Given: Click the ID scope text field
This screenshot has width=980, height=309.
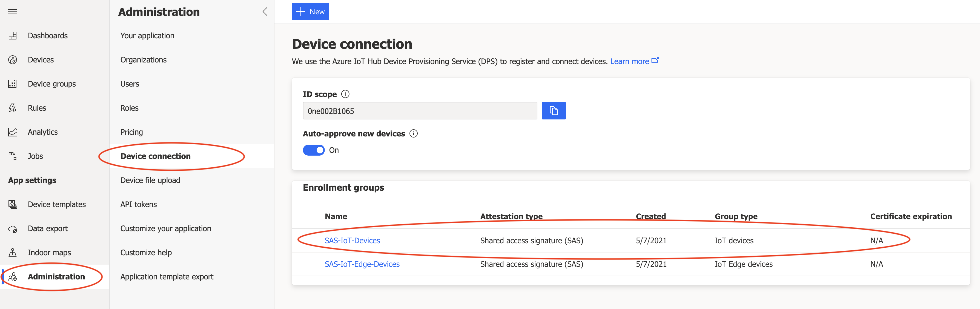Looking at the screenshot, I should coord(420,111).
